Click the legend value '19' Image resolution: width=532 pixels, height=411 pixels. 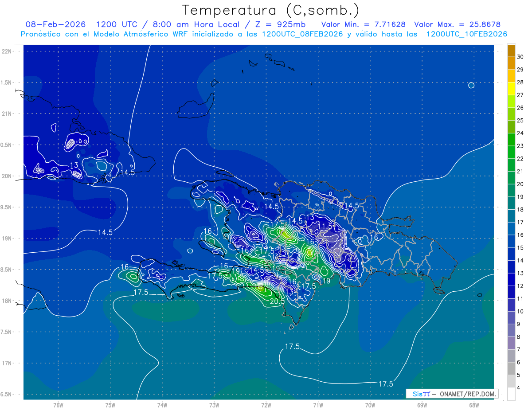[520, 197]
